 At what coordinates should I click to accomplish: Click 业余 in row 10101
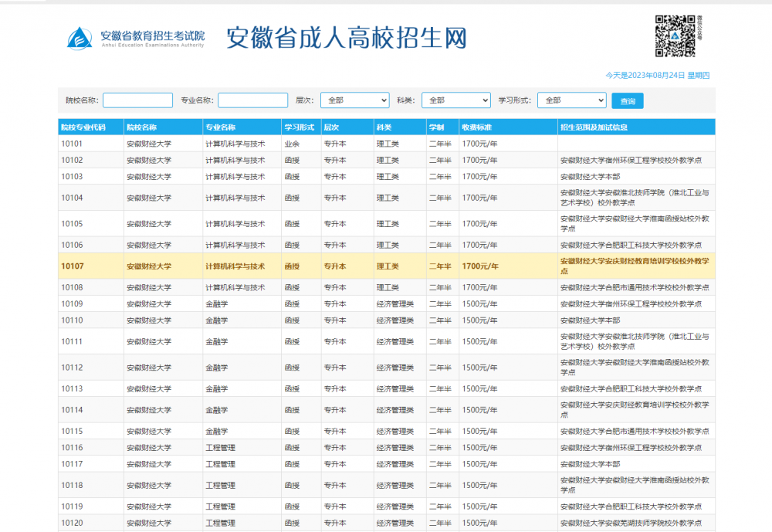(x=292, y=144)
